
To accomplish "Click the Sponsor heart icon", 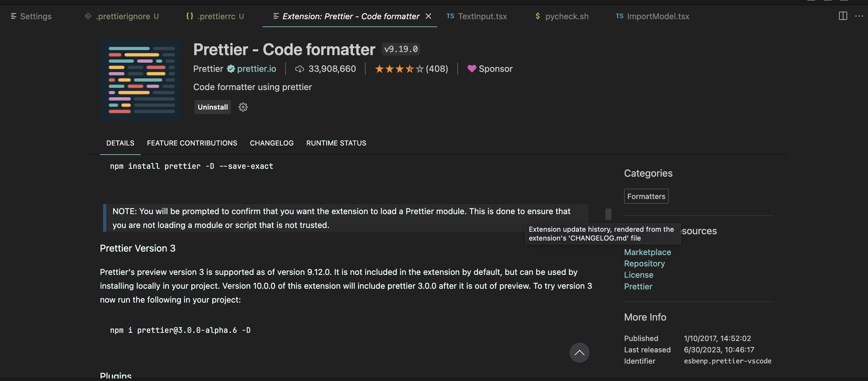I will click(x=472, y=69).
